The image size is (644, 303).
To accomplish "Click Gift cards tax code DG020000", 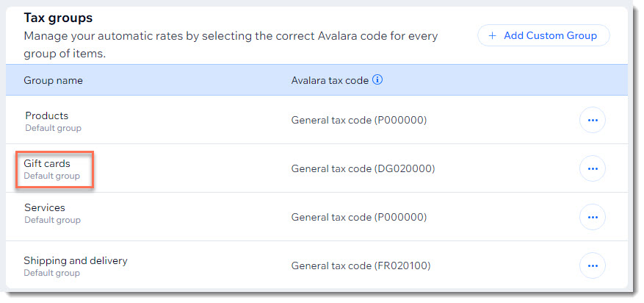I will point(363,168).
